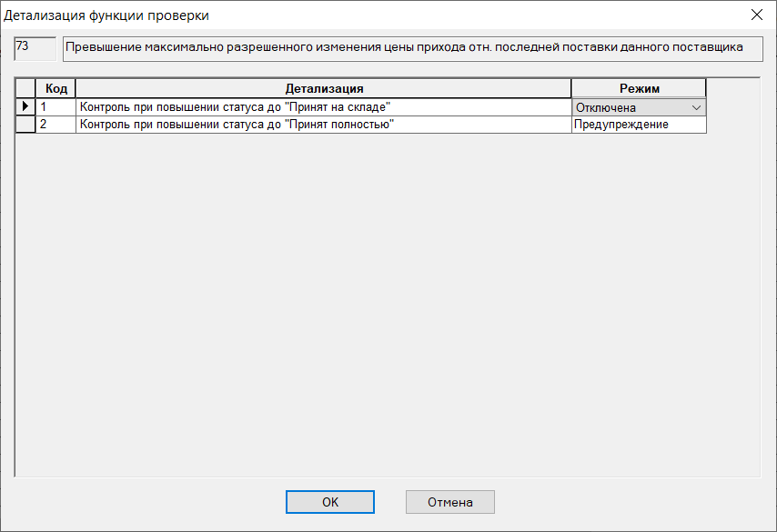Select the row 1 indicator arrow
The height and width of the screenshot is (532, 777).
coord(25,106)
